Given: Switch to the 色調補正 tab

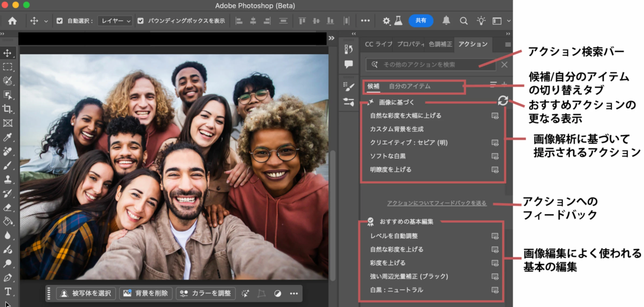Looking at the screenshot, I should click(x=440, y=44).
